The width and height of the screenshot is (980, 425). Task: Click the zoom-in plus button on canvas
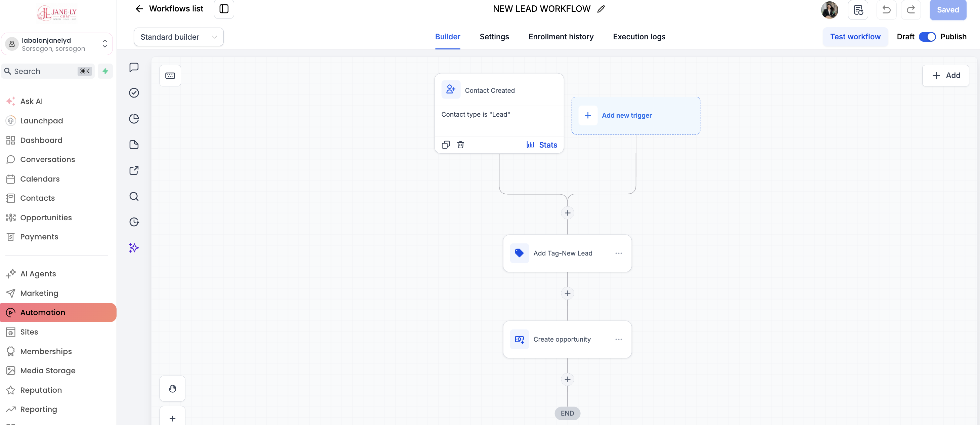172,418
